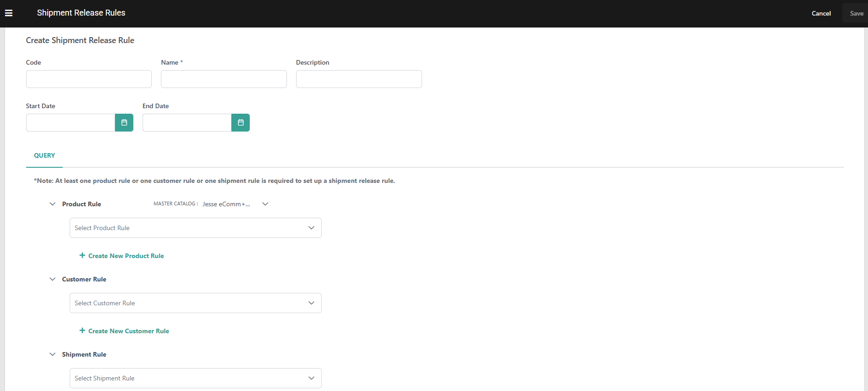Click the Shipment Release Rules page title
Screen dimensions: 868x391
click(x=81, y=13)
